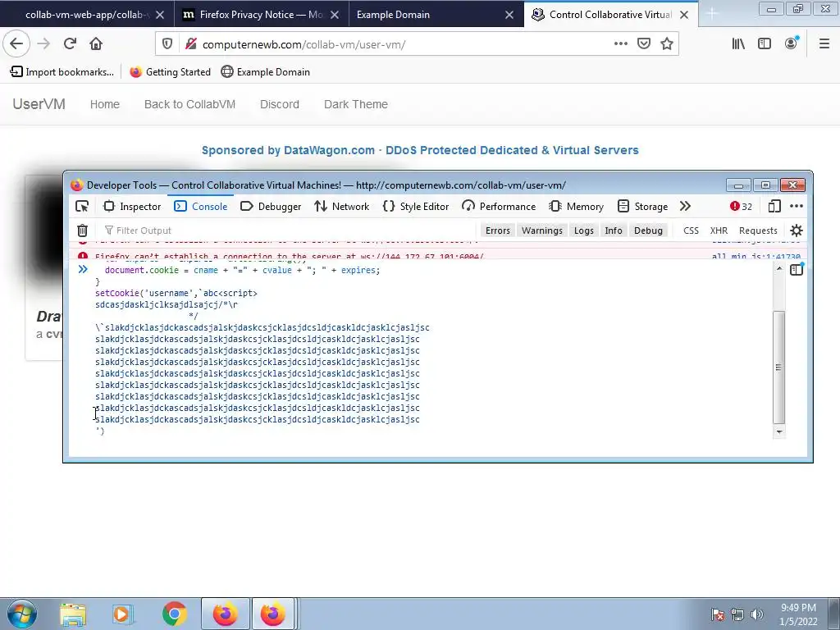Open Discord link in navbar
This screenshot has width=840, height=630.
pyautogui.click(x=280, y=104)
